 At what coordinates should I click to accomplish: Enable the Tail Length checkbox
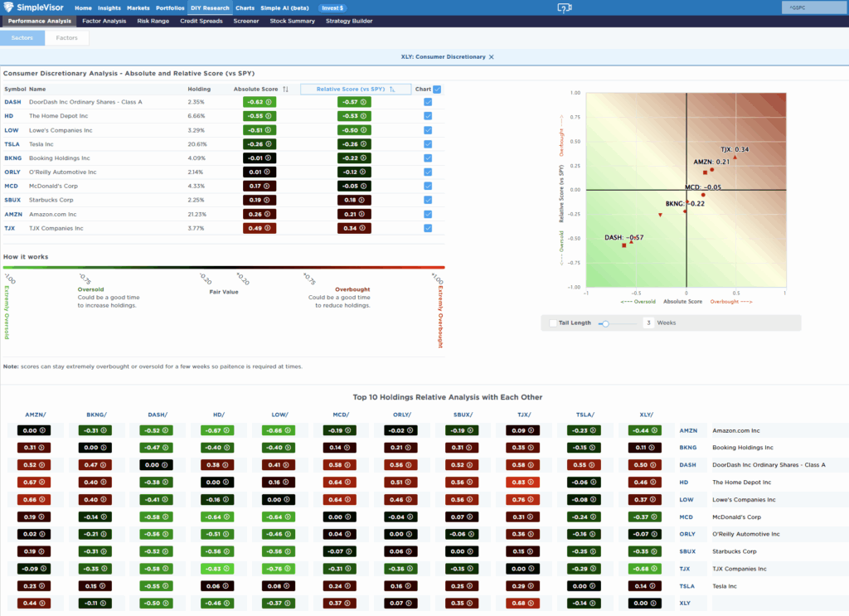553,323
